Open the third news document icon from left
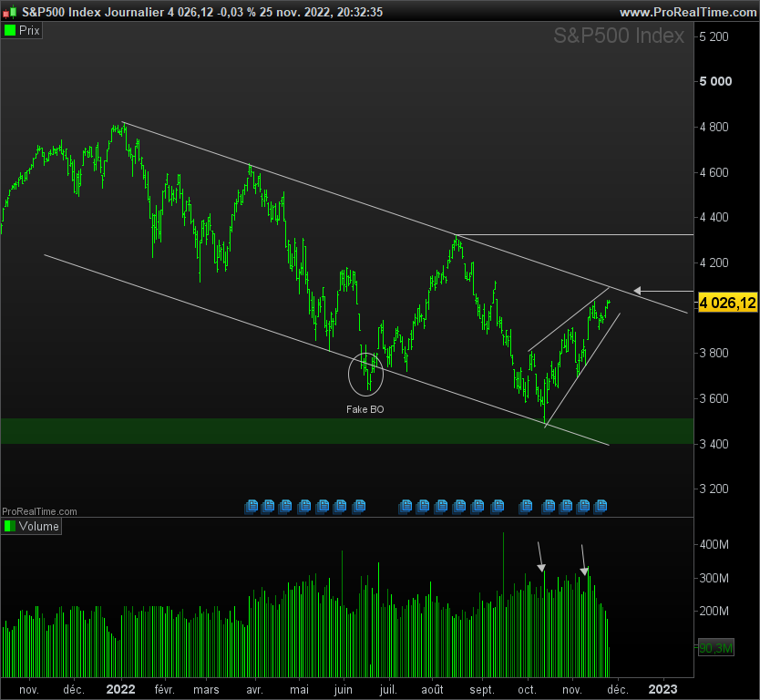The height and width of the screenshot is (700, 760). tap(285, 507)
